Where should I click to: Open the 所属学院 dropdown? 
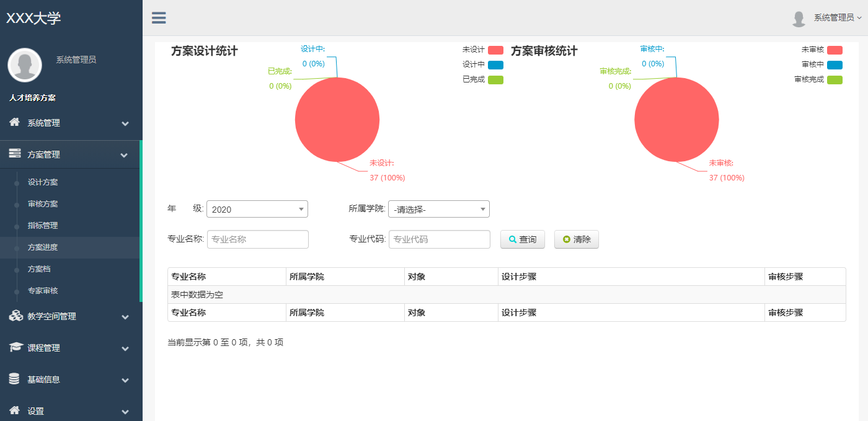439,209
